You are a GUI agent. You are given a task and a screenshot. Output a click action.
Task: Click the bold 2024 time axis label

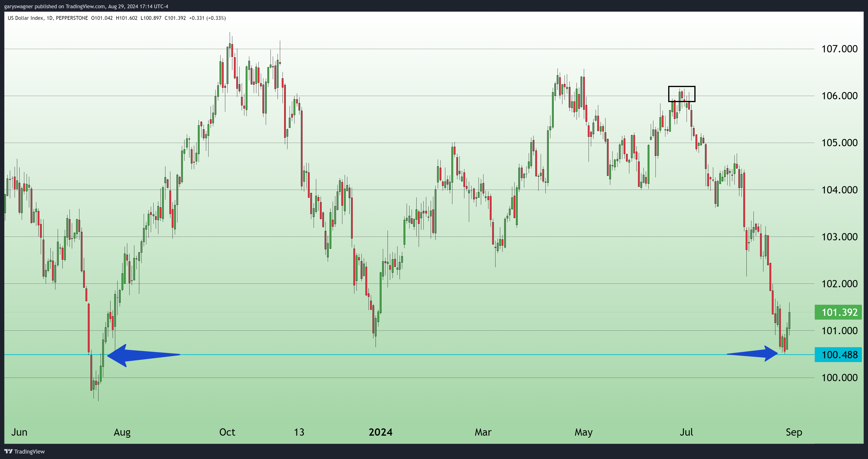click(x=381, y=432)
